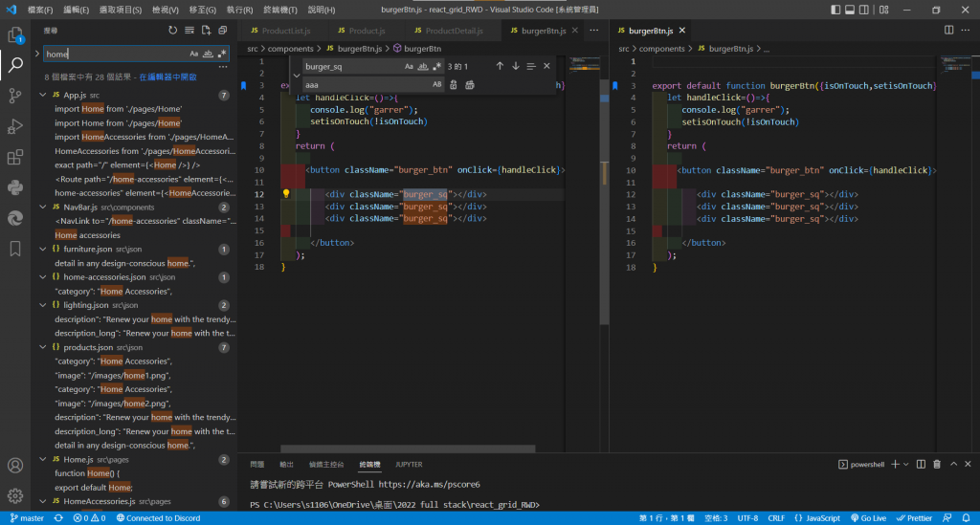This screenshot has width=980, height=525.
Task: Open the Extensions view
Action: [x=15, y=157]
